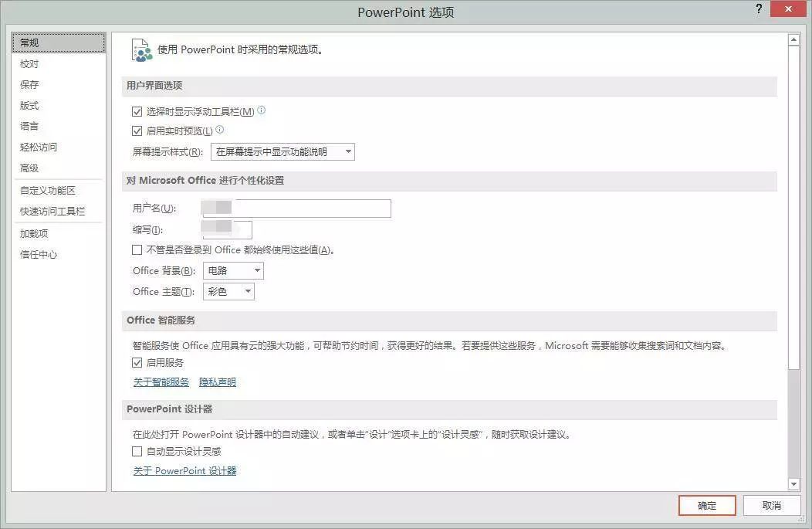Viewport: 812px width, 529px height.
Task: Open the 隐私声明 link
Action: [x=218, y=382]
